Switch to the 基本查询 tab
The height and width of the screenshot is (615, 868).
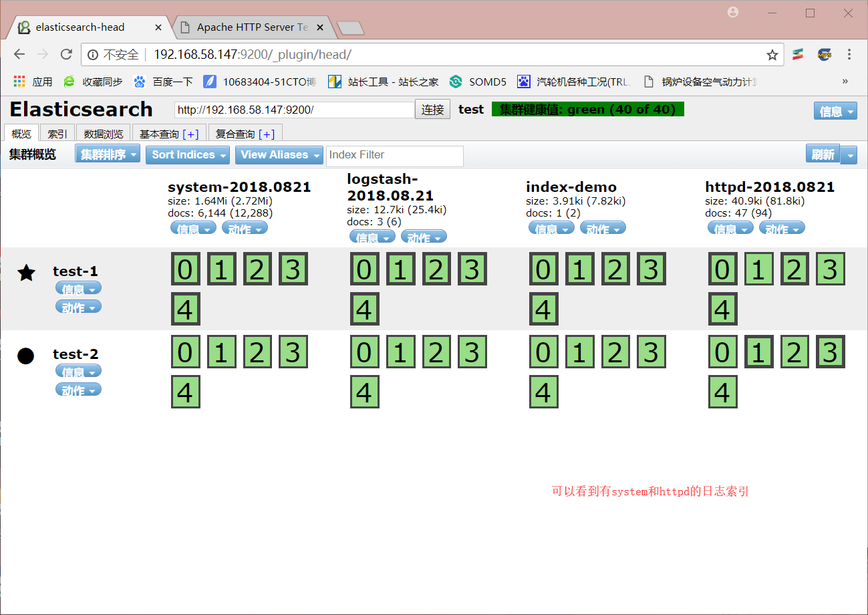169,134
